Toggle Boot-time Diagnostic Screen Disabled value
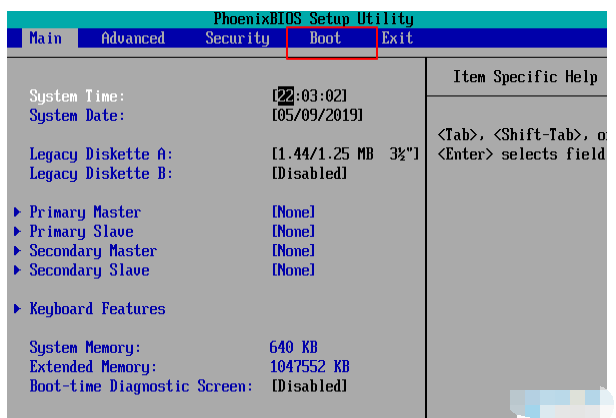This screenshot has height=418, width=616. point(309,386)
